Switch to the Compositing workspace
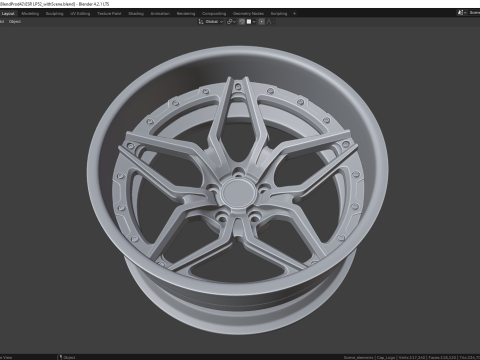480x360 pixels. click(214, 14)
